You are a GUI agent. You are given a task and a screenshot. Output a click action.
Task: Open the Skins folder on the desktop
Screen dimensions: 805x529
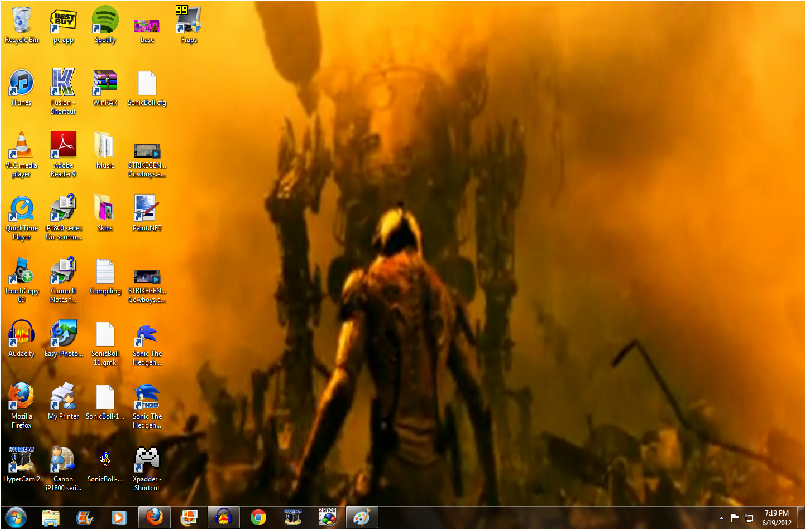(105, 213)
